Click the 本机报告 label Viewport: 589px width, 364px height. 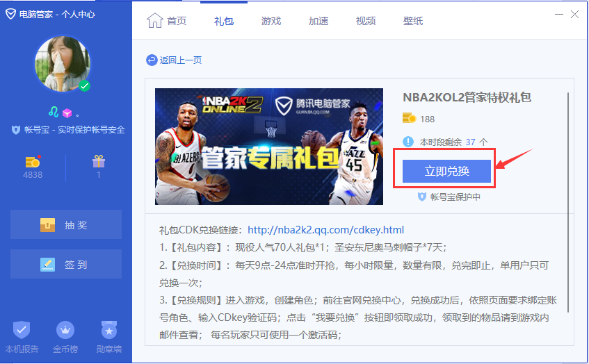coord(22,349)
